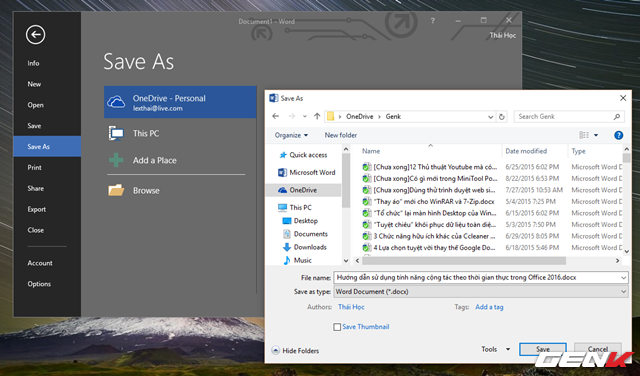Open the Tools dropdown menu
The height and width of the screenshot is (376, 640).
[x=496, y=349]
